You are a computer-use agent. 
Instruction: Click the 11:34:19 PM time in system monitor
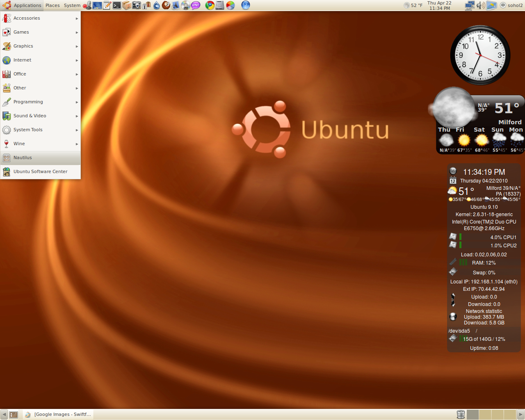(484, 172)
